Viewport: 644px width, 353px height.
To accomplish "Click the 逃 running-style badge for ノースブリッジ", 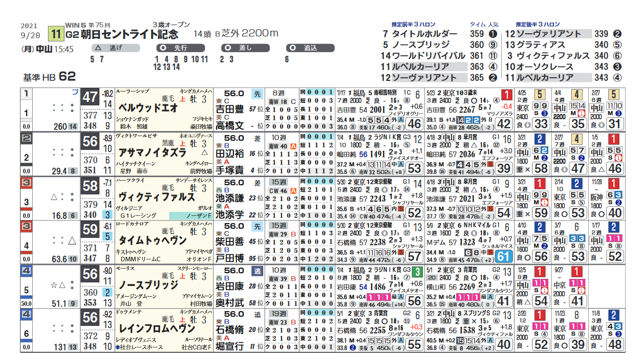I will click(257, 271).
